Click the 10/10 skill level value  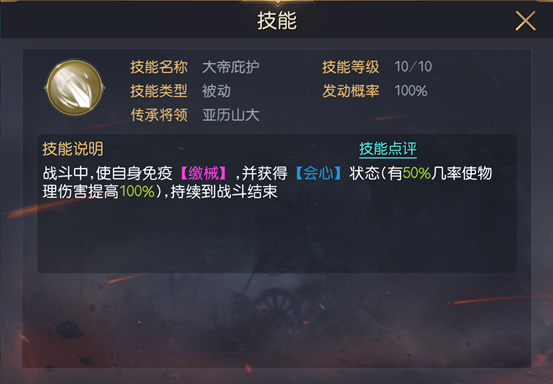pyautogui.click(x=413, y=67)
